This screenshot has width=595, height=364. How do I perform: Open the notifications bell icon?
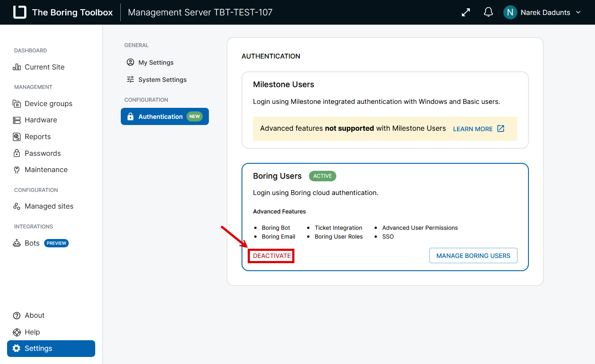point(488,12)
